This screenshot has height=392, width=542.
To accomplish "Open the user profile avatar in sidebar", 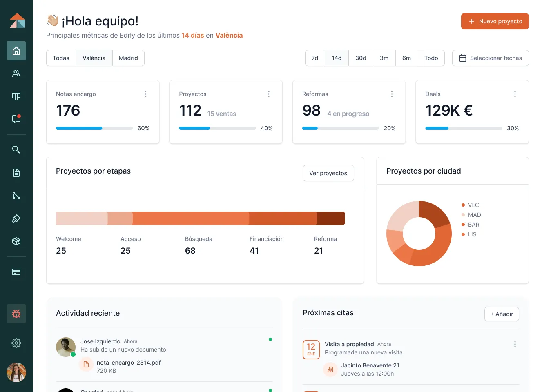I will tap(16, 372).
